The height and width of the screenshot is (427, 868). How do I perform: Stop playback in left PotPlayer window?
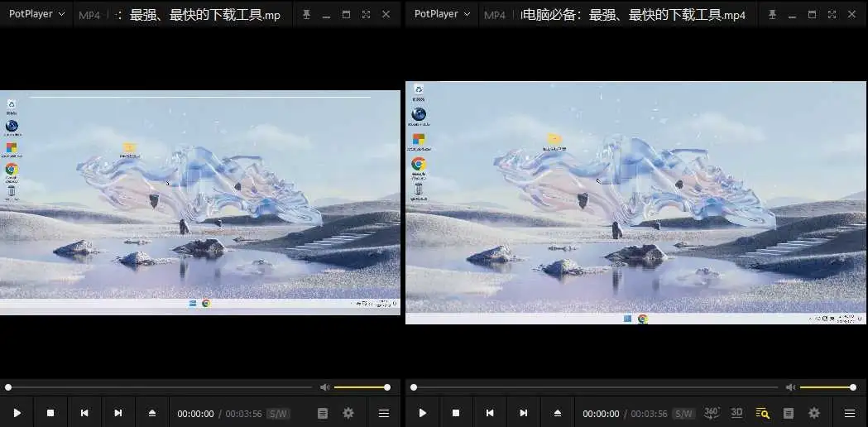coord(50,413)
